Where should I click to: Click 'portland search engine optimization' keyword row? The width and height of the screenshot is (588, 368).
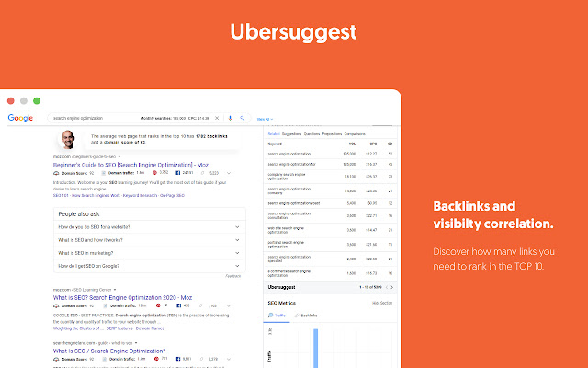pyautogui.click(x=330, y=245)
